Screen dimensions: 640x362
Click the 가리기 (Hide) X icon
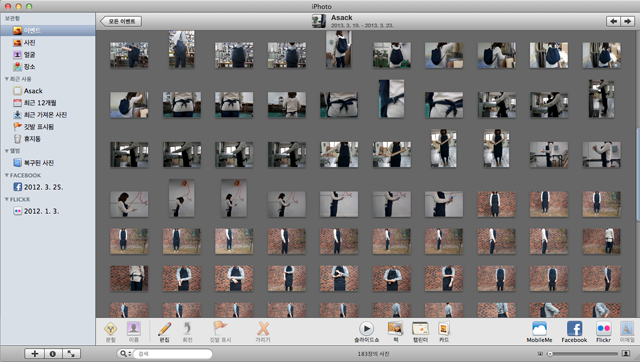pos(263,329)
